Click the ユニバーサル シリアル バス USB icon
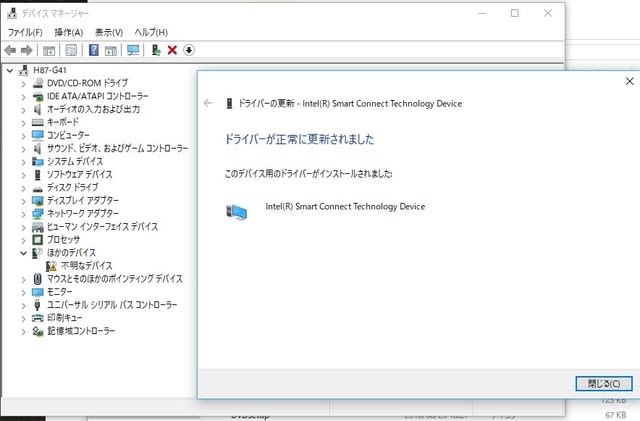The image size is (640, 421). 38,305
